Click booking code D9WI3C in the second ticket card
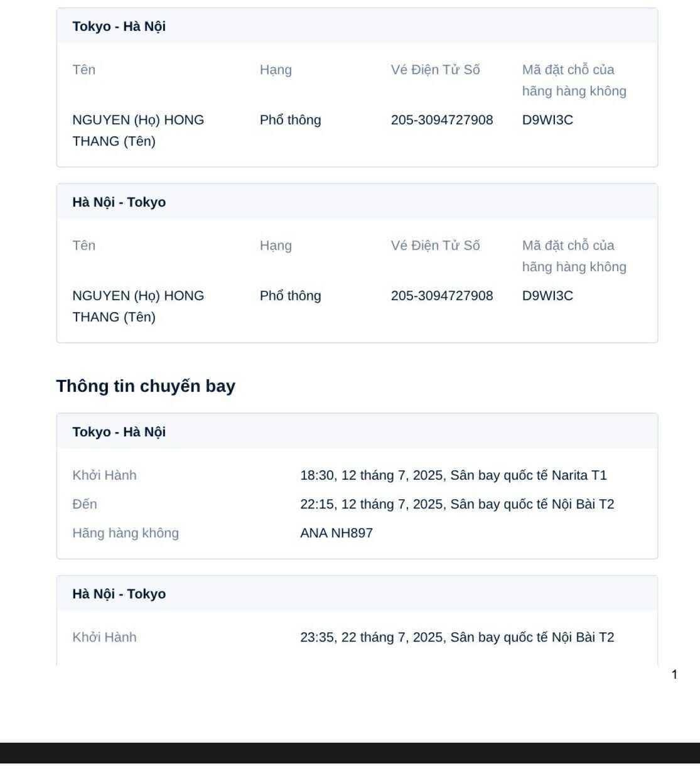The width and height of the screenshot is (700, 776). (x=547, y=296)
